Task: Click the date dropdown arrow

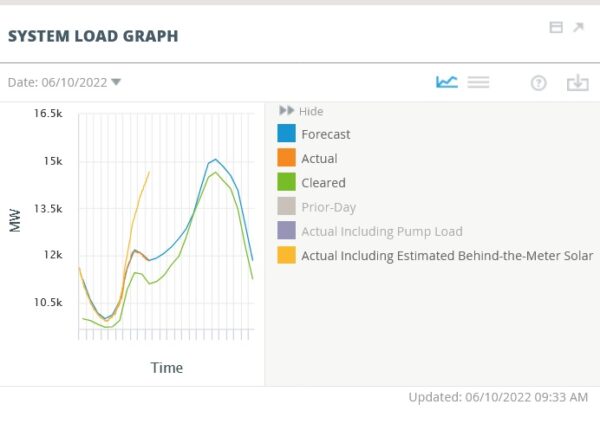Action: [116, 82]
